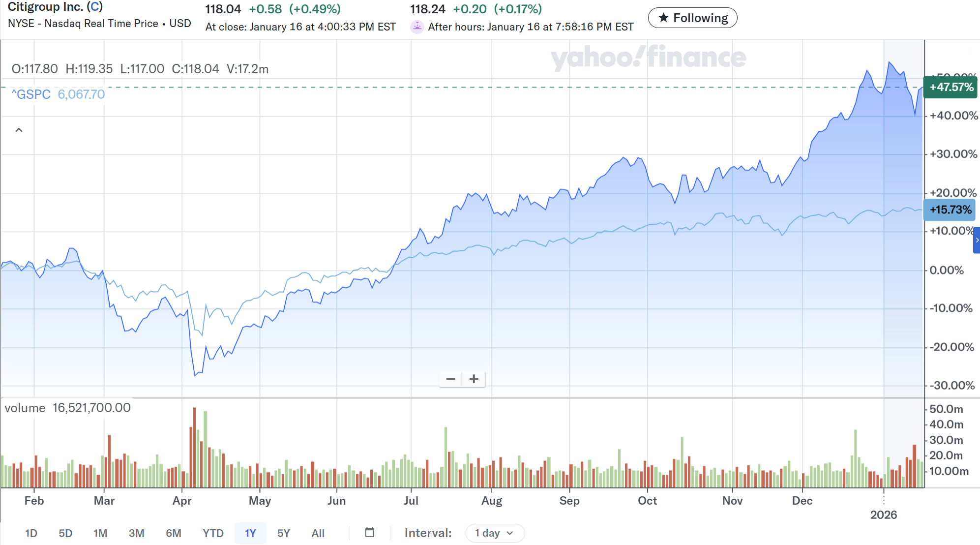Click the ^GSPC comparison label
This screenshot has height=545, width=980.
[x=31, y=94]
